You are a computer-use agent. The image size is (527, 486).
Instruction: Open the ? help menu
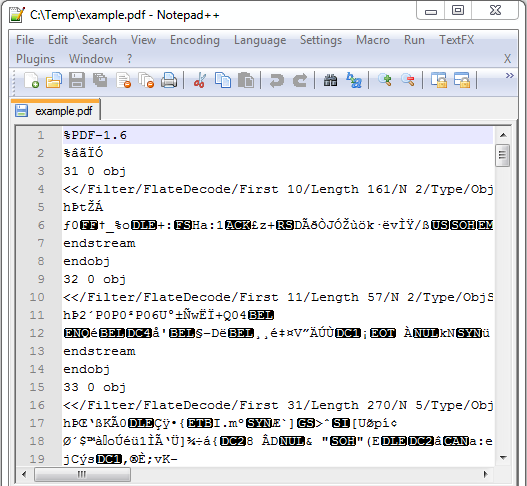(130, 59)
